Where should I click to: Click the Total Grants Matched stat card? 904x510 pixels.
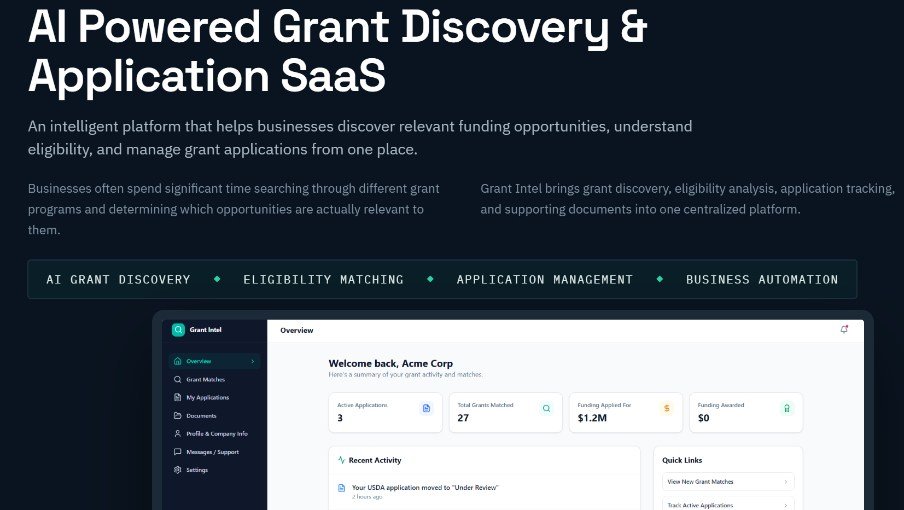click(x=506, y=413)
